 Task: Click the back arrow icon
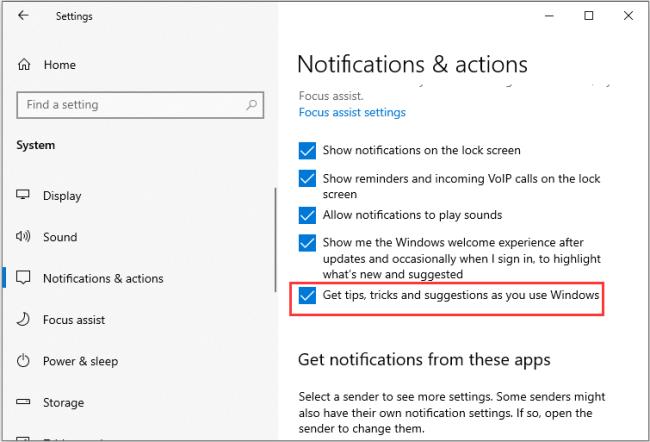click(x=23, y=16)
